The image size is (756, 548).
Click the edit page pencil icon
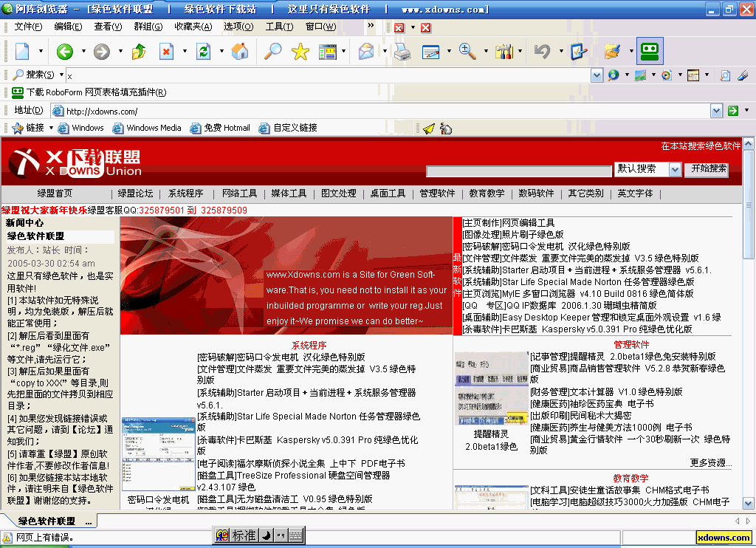(x=430, y=51)
